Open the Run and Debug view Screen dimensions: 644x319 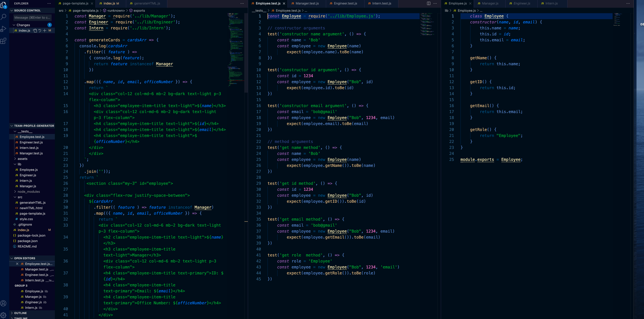coord(3,29)
